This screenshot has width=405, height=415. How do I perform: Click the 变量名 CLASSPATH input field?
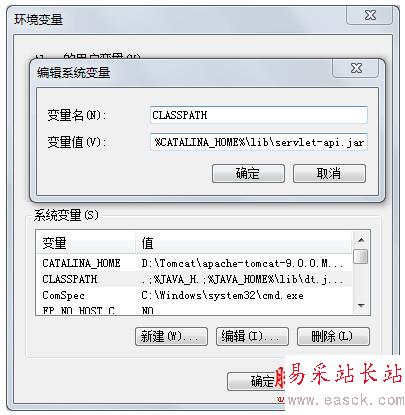coord(259,115)
